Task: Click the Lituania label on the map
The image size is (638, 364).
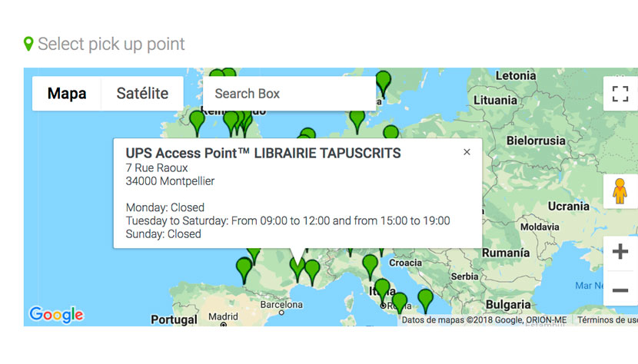Action: click(495, 100)
